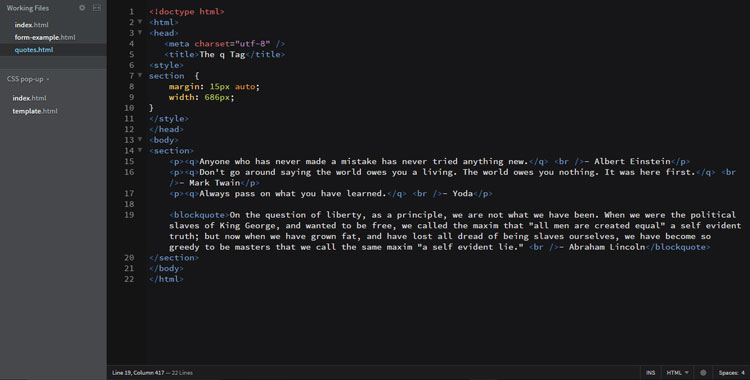Screen dimensions: 750x380
Task: Click the closing style tag on line 11
Action: coord(169,119)
